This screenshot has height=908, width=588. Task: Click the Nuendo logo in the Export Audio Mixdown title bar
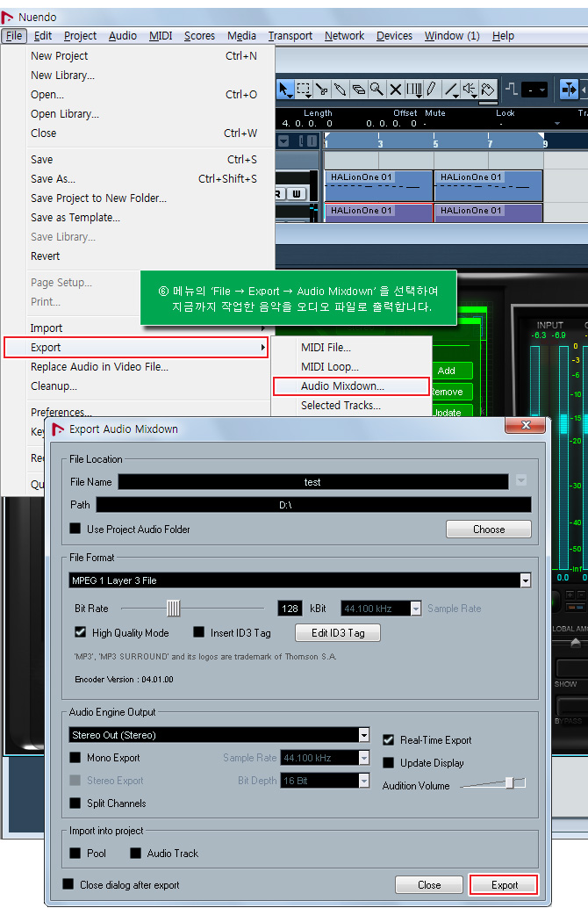tap(58, 429)
